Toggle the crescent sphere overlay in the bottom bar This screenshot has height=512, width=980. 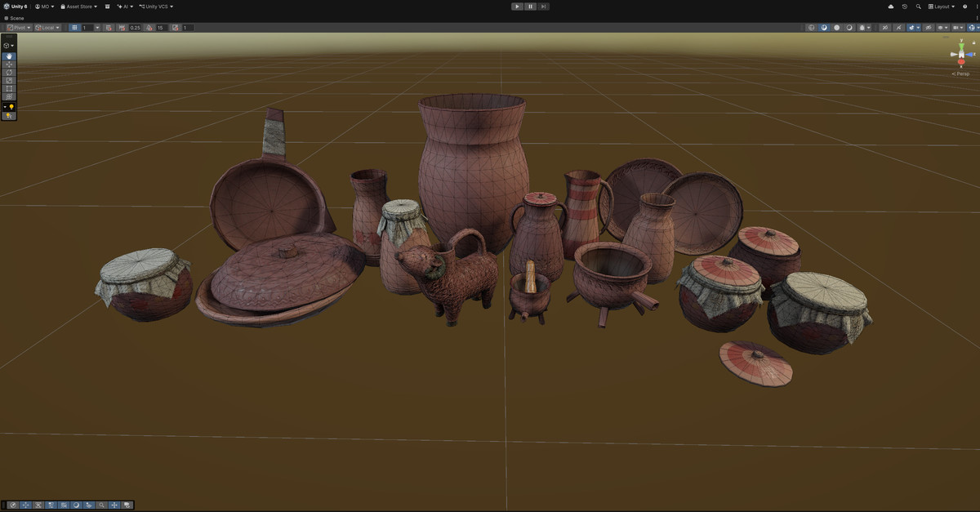76,505
